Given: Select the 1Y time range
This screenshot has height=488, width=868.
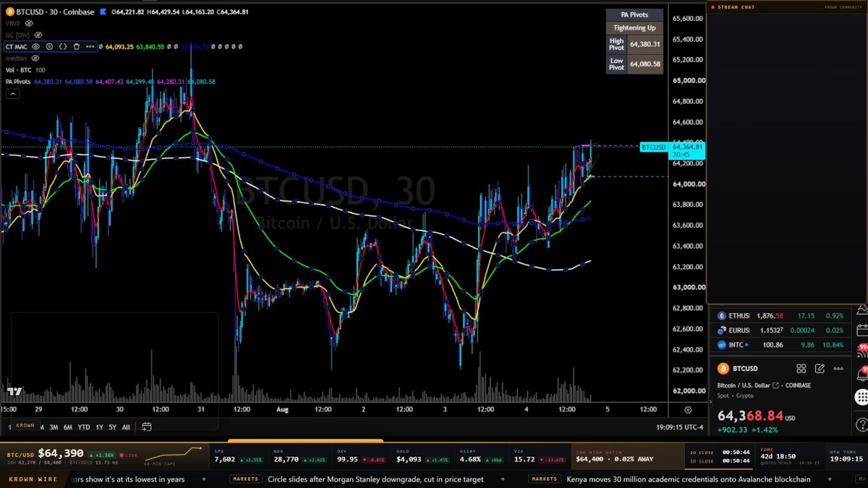Looking at the screenshot, I should 100,427.
